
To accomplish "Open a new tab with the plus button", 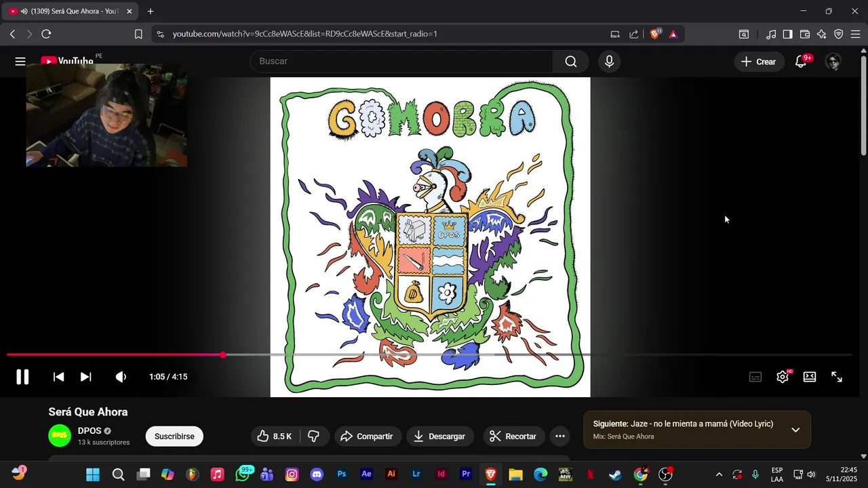I will point(151,12).
